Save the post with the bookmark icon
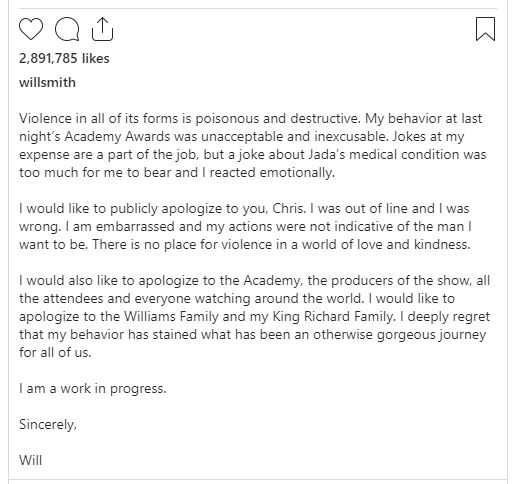This screenshot has height=484, width=513. click(485, 29)
